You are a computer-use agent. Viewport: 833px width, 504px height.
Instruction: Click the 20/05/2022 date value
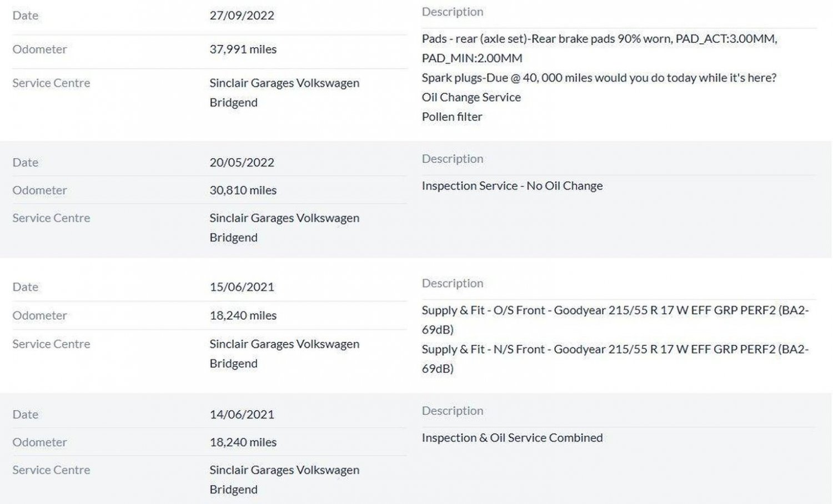pos(242,163)
